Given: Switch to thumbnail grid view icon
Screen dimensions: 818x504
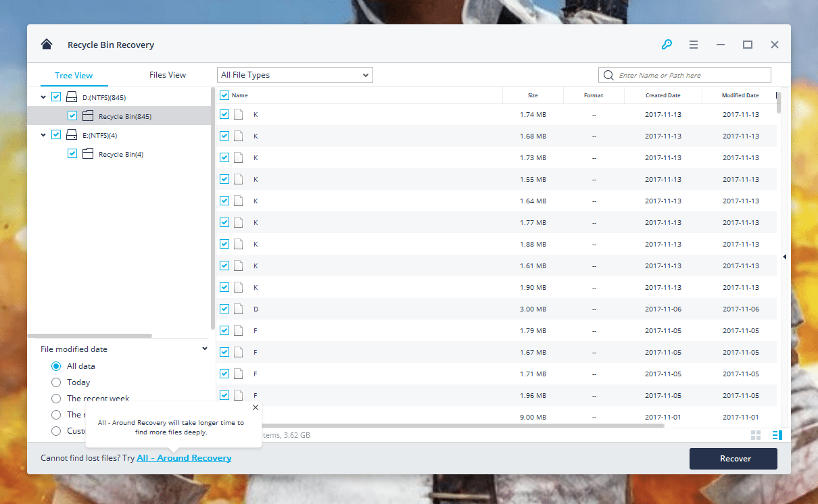Looking at the screenshot, I should (756, 435).
